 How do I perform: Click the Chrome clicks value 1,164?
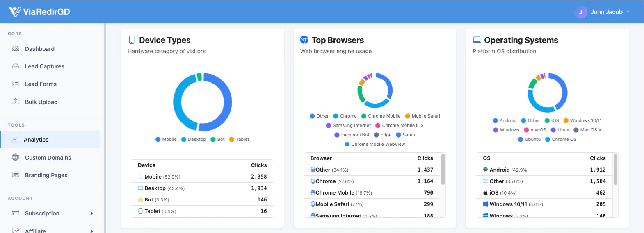click(x=425, y=181)
